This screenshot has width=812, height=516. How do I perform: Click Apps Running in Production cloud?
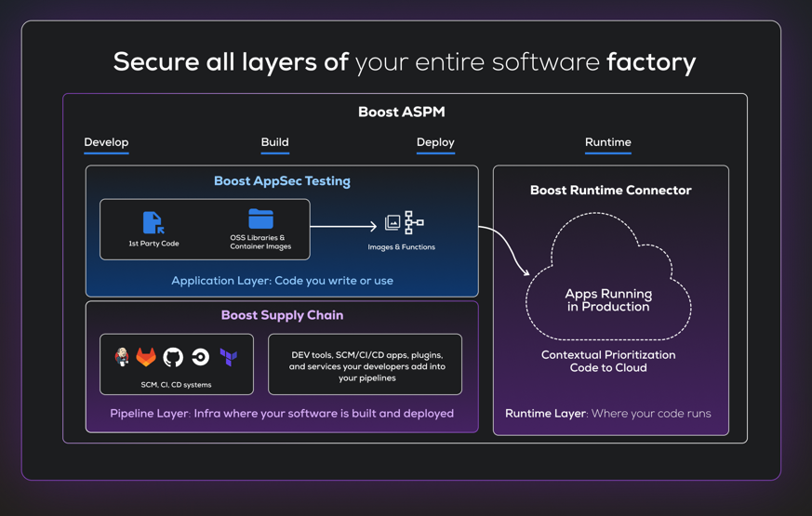[x=608, y=277]
